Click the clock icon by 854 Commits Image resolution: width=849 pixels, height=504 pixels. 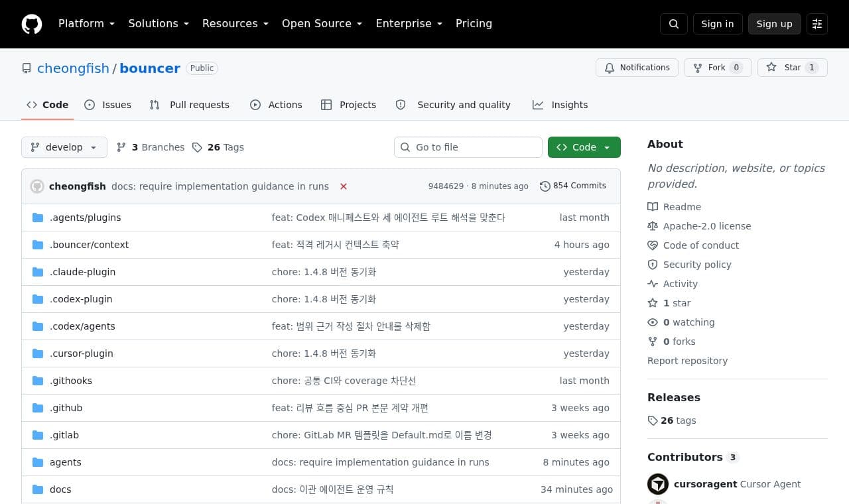click(545, 186)
